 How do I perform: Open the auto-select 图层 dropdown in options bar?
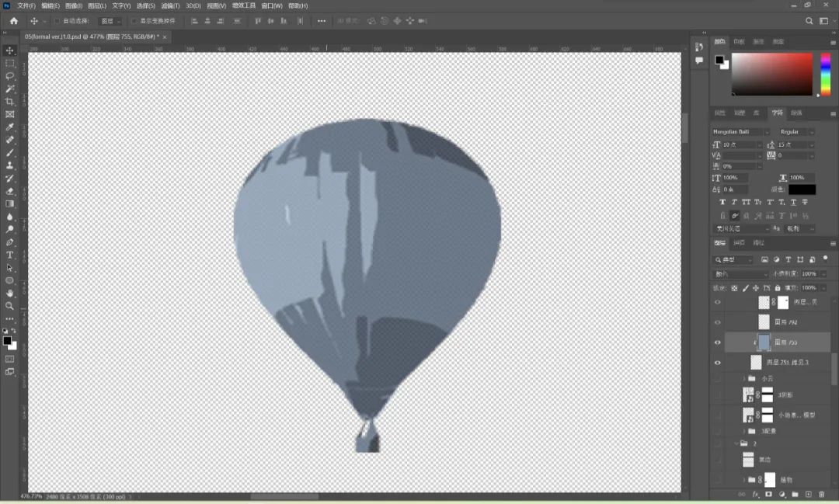coord(111,21)
